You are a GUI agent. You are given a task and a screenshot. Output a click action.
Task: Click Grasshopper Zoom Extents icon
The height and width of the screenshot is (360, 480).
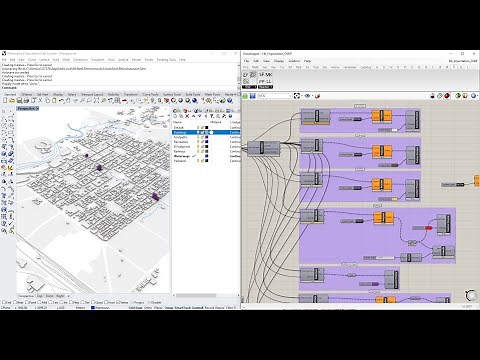[x=297, y=96]
